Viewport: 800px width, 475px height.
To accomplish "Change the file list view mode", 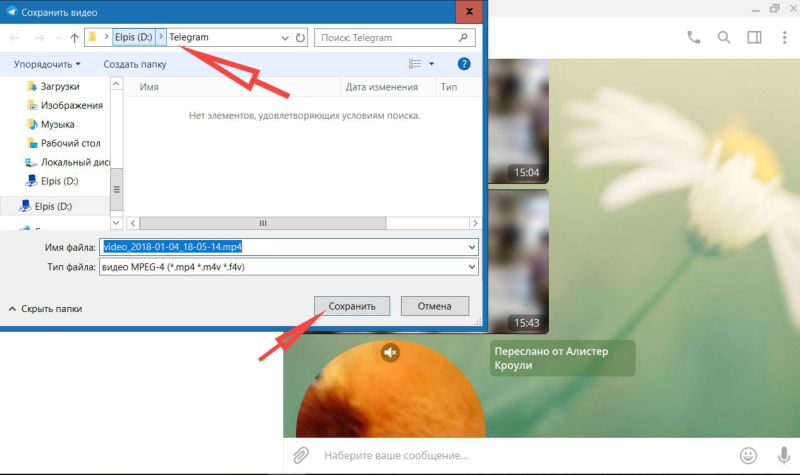I will tap(415, 64).
